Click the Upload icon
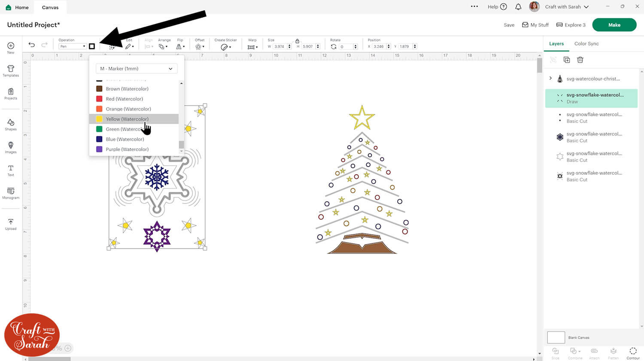 click(x=11, y=224)
